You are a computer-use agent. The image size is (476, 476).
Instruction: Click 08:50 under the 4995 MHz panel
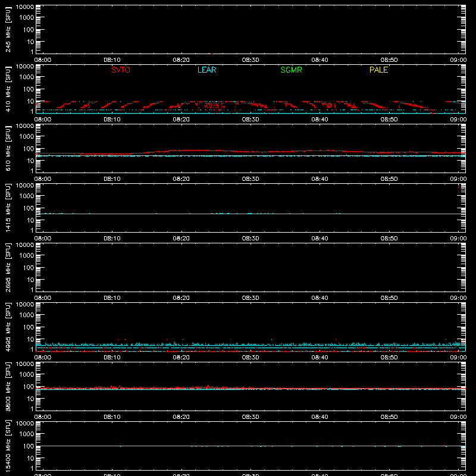click(389, 358)
